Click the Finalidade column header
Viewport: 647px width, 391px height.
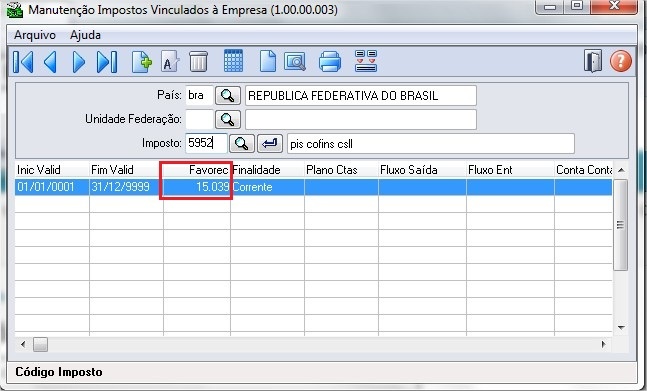[x=267, y=170]
